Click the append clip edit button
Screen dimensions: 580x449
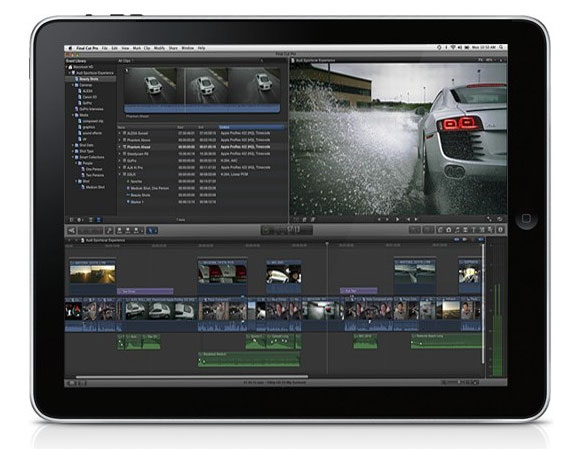(136, 230)
